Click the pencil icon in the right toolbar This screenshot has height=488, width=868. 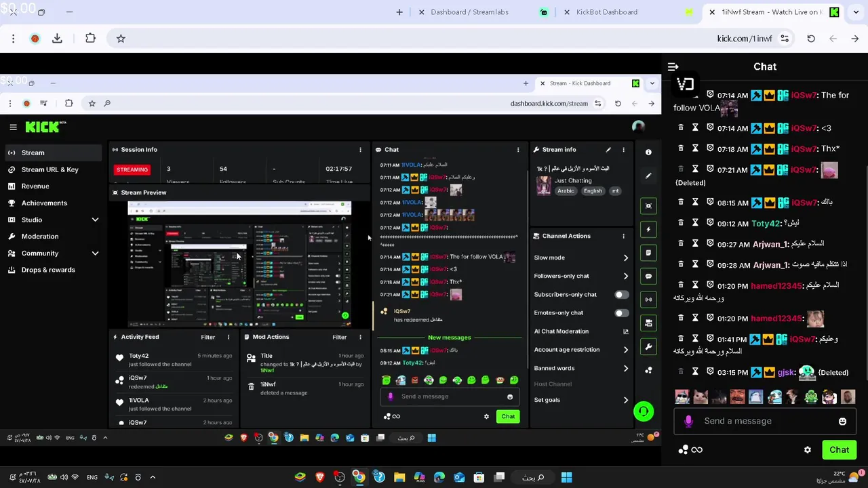coord(648,176)
